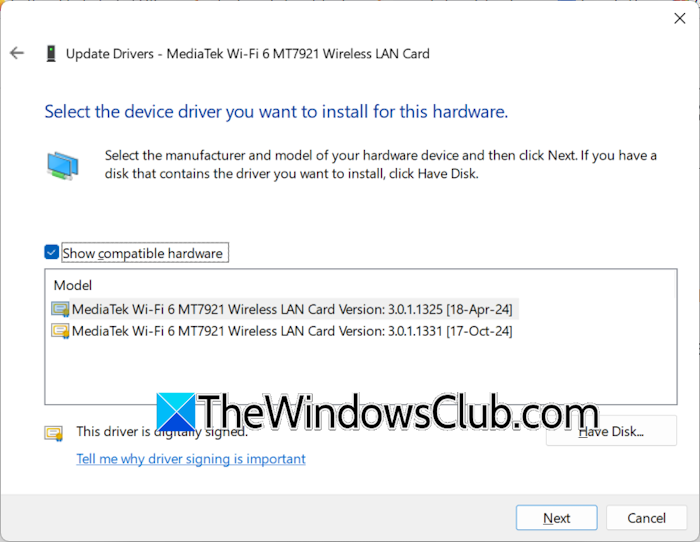Go back using the left arrow icon
Screen dimensions: 700x542
17,53
